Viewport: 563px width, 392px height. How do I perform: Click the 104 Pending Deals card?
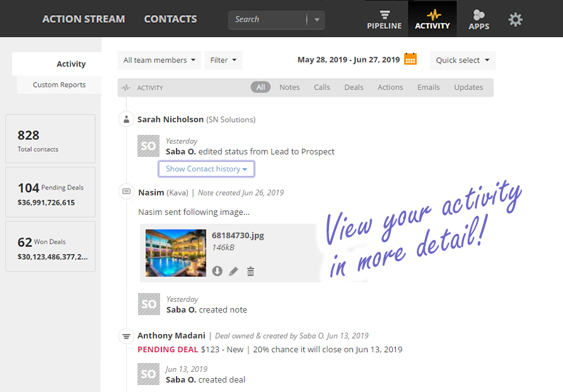(50, 192)
